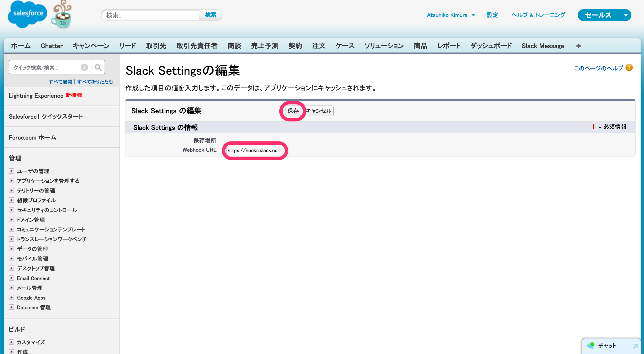Focus the header 検索 input field
This screenshot has height=354, width=644.
tap(151, 15)
